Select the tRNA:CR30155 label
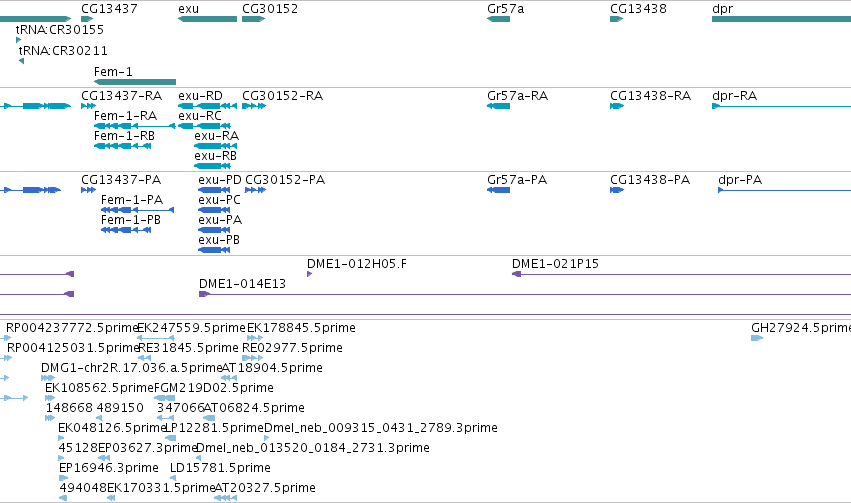This screenshot has height=503, width=851. point(60,29)
